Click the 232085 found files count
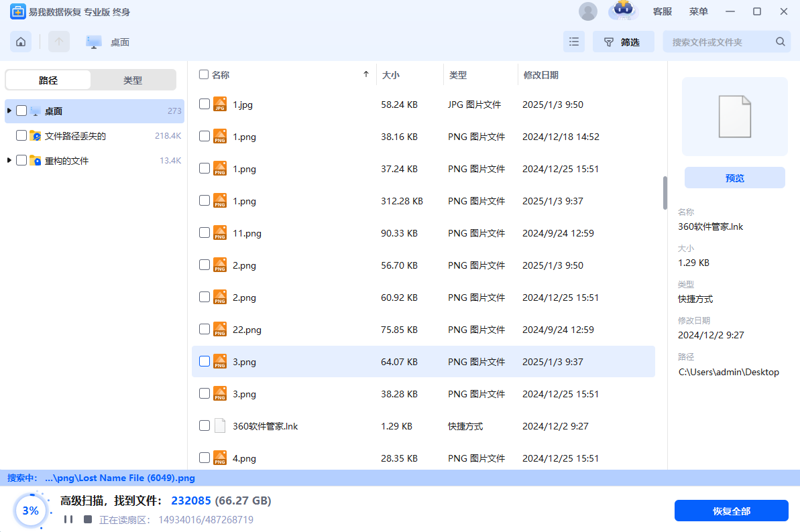Image resolution: width=800 pixels, height=532 pixels. [x=191, y=501]
